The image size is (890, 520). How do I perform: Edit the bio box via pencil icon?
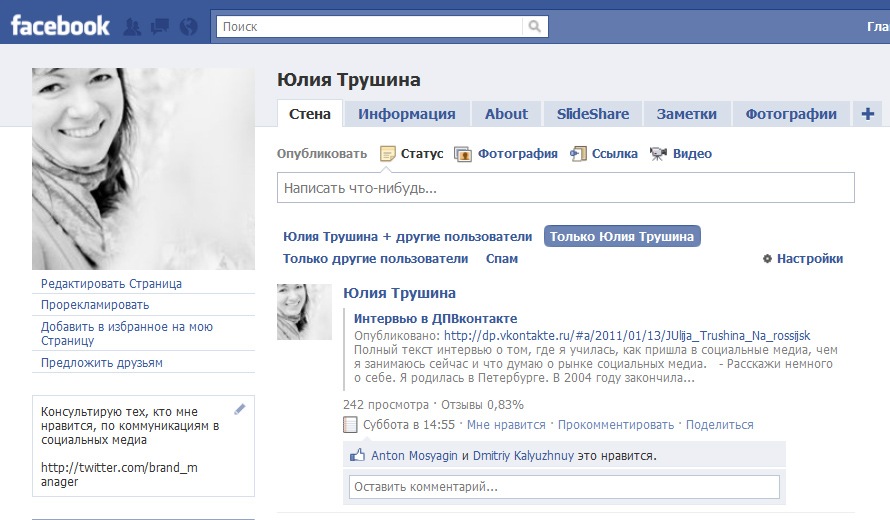click(240, 409)
